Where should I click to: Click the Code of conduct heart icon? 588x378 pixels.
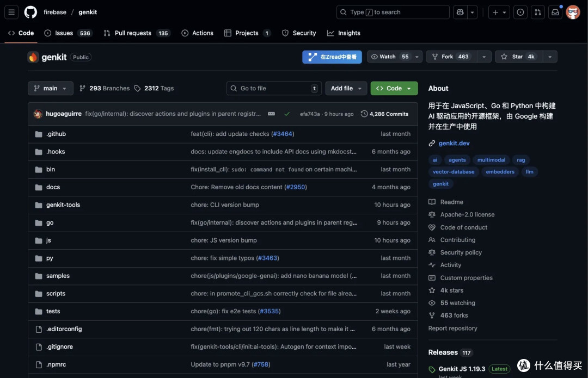(x=432, y=227)
